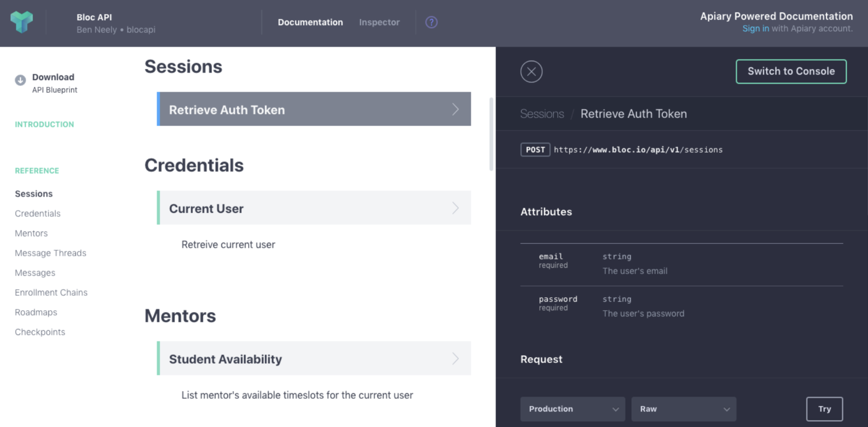Viewport: 868px width, 427px height.
Task: Select Enrollment Chains in the sidebar
Action: (x=51, y=293)
